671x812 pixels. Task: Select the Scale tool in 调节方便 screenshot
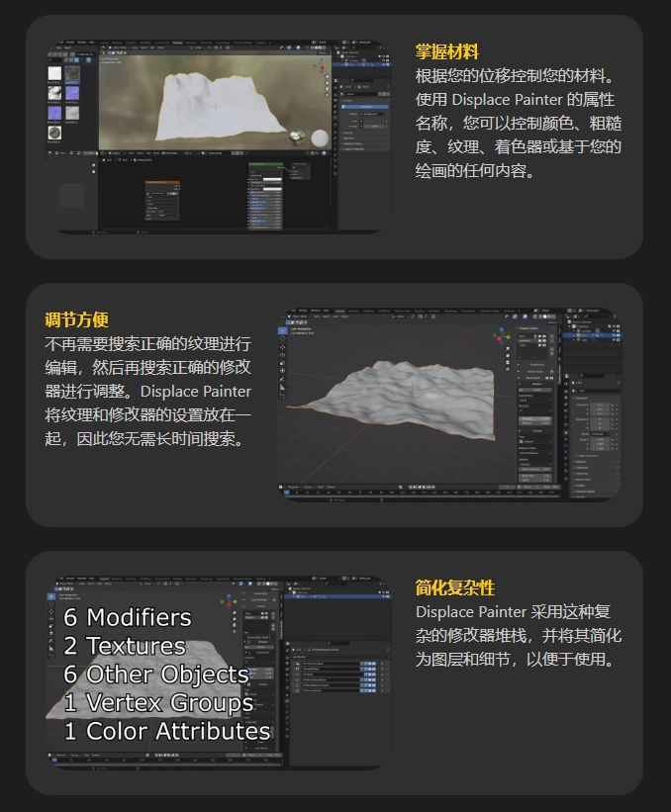(282, 363)
